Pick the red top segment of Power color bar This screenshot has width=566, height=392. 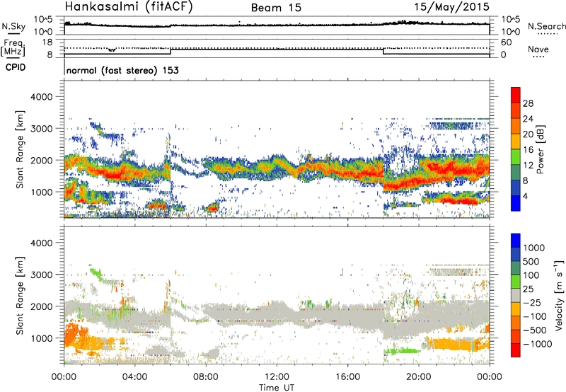coord(516,95)
